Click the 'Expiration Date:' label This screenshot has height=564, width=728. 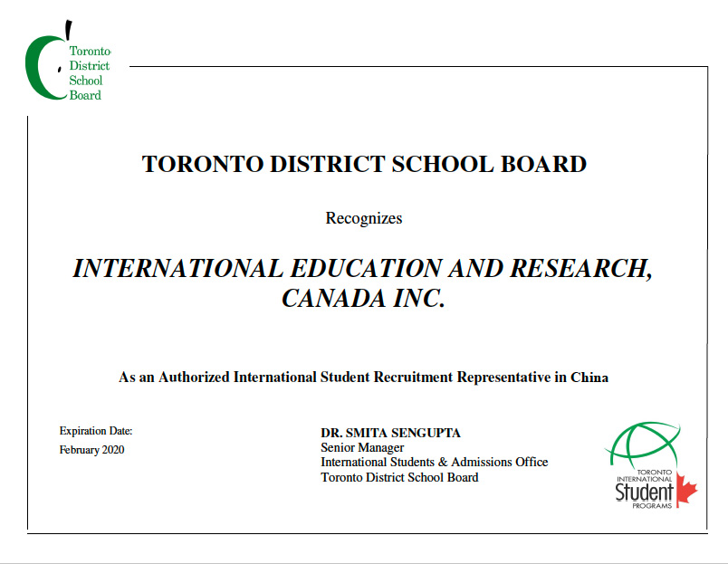(96, 431)
